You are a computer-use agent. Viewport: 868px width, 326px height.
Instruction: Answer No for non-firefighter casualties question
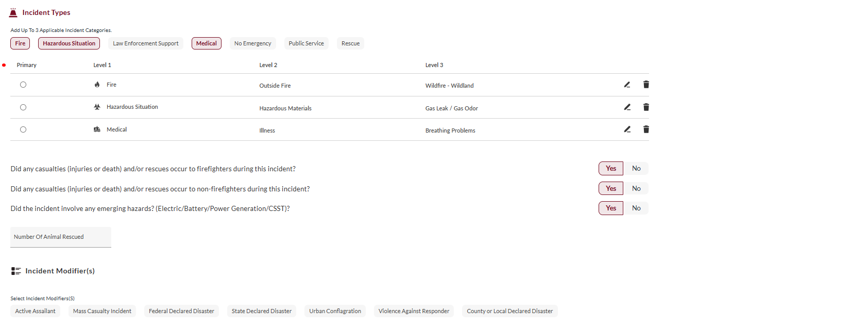636,189
